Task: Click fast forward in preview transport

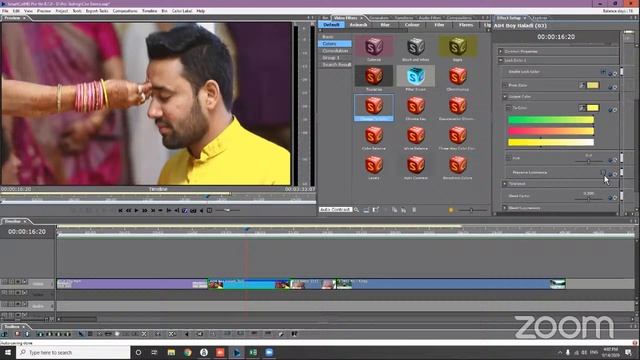Action: coord(144,210)
